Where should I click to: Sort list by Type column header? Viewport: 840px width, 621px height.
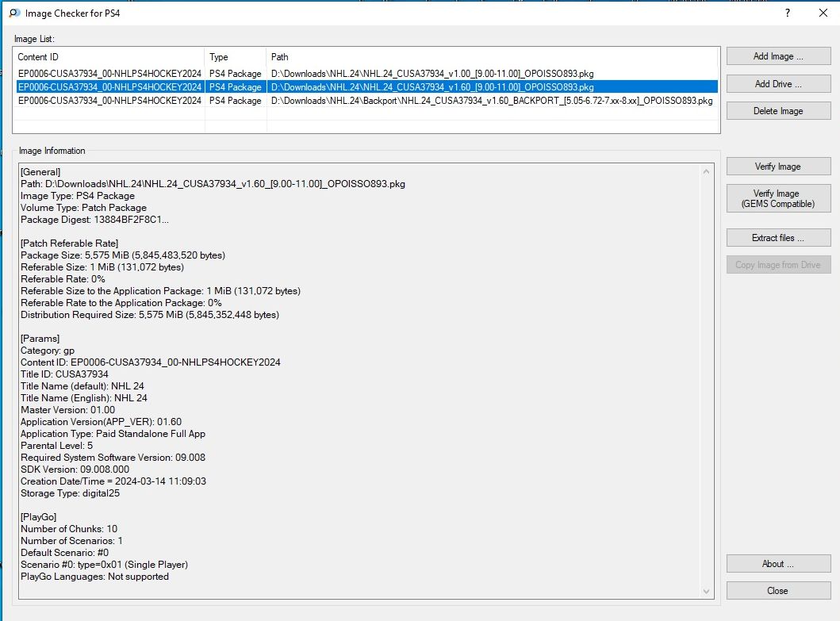(x=235, y=57)
